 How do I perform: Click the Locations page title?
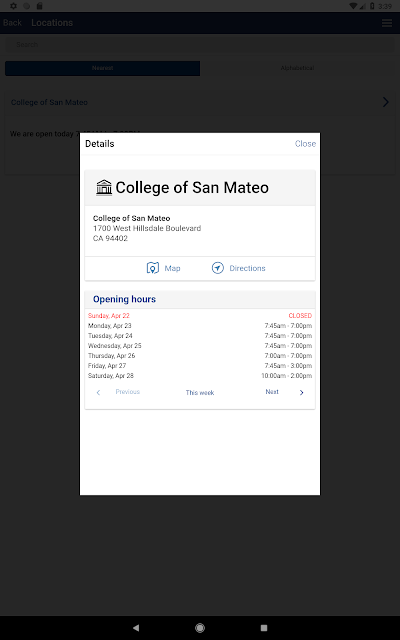click(x=52, y=23)
